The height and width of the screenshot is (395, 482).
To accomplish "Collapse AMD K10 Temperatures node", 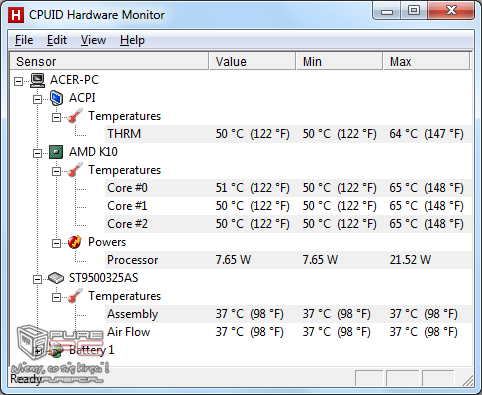I will (56, 171).
